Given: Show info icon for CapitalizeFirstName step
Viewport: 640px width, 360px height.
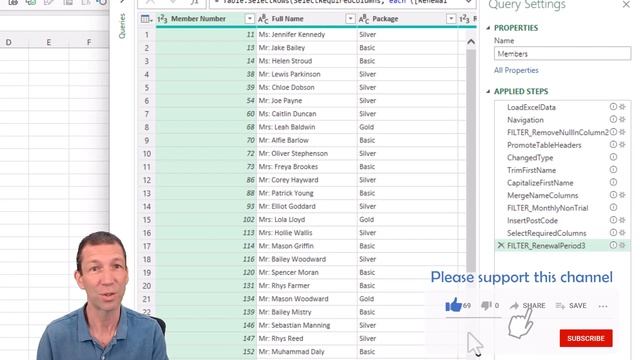Looking at the screenshot, I should point(613,182).
